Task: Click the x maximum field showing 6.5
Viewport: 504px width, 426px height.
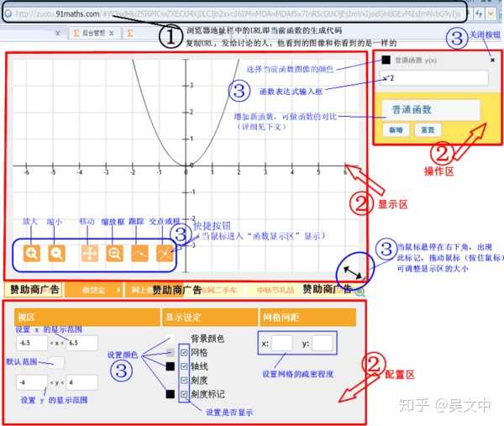Action: [x=82, y=343]
